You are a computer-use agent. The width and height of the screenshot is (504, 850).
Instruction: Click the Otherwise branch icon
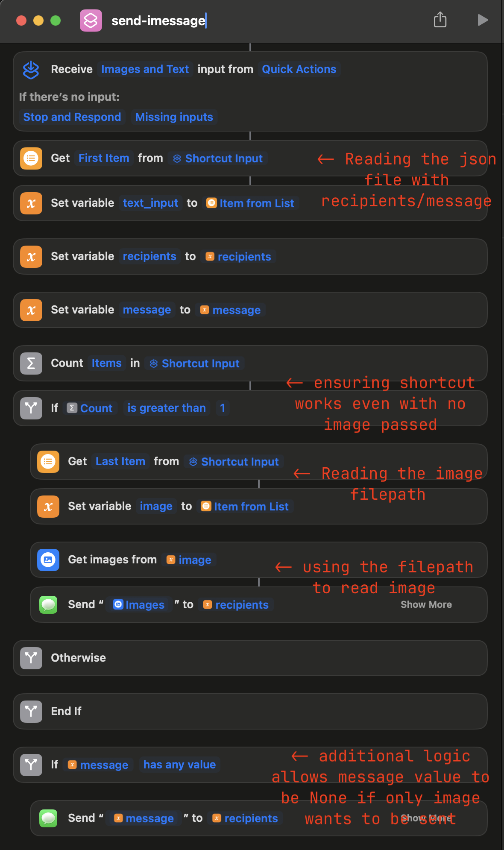pos(31,658)
